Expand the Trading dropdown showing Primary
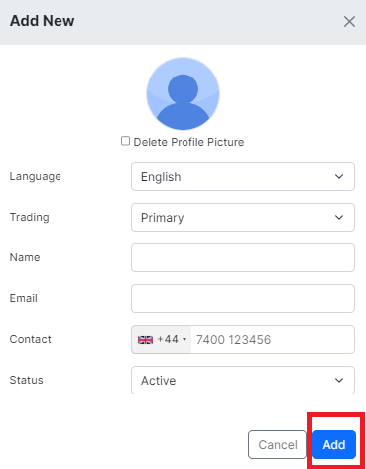Screen dimensions: 366x469 [243, 218]
